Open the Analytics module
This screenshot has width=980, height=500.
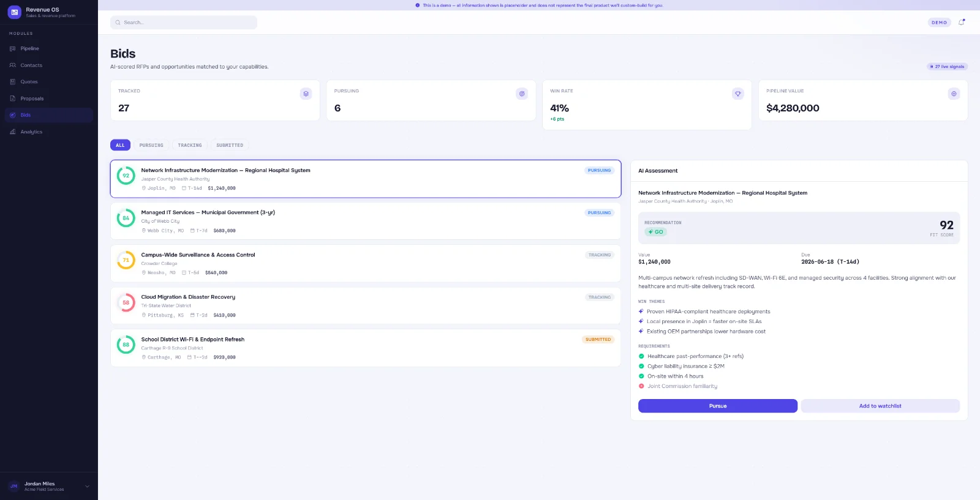[x=49, y=132]
